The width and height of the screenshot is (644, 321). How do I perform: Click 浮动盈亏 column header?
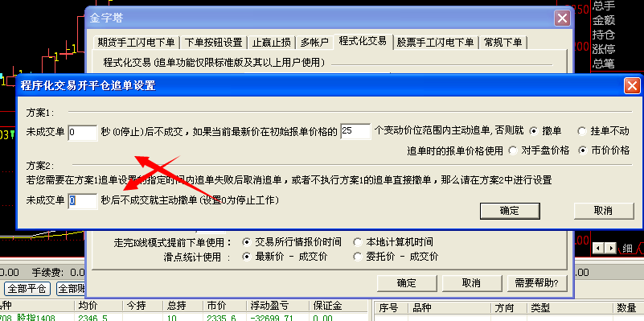coord(277,307)
